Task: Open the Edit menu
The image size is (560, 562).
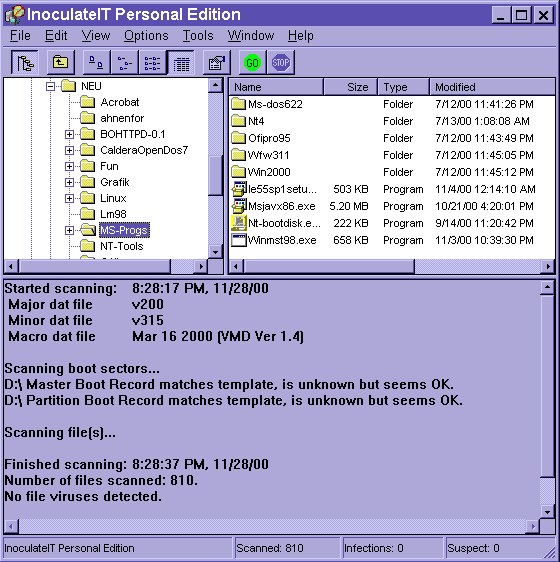Action: tap(56, 35)
